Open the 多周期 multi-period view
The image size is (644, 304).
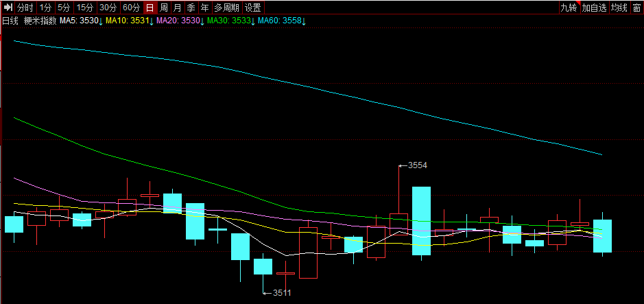227,8
